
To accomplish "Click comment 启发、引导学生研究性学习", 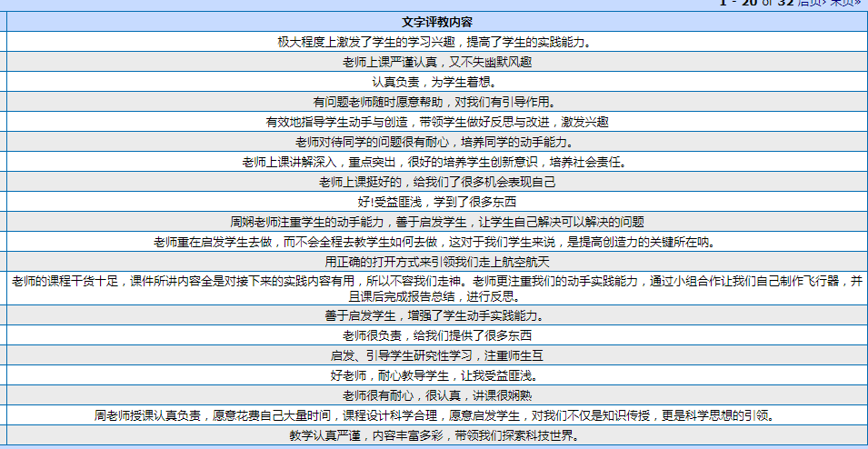I will point(436,355).
